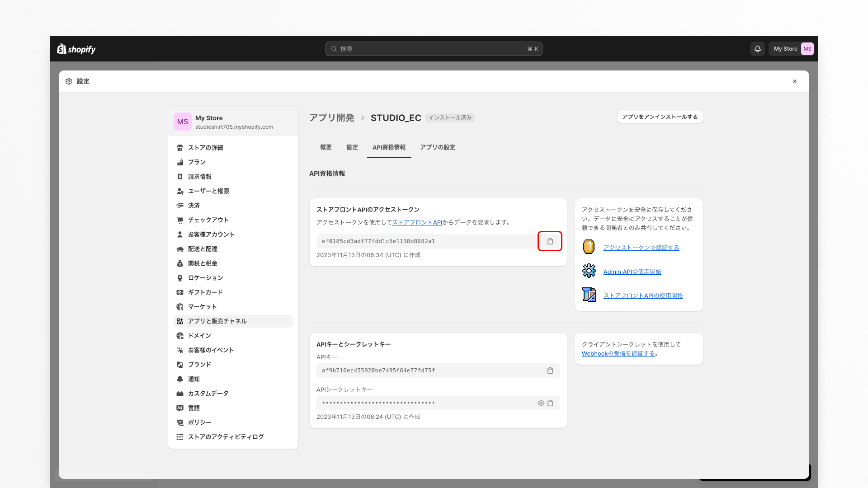Click the payments icon in sidebar

(180, 206)
